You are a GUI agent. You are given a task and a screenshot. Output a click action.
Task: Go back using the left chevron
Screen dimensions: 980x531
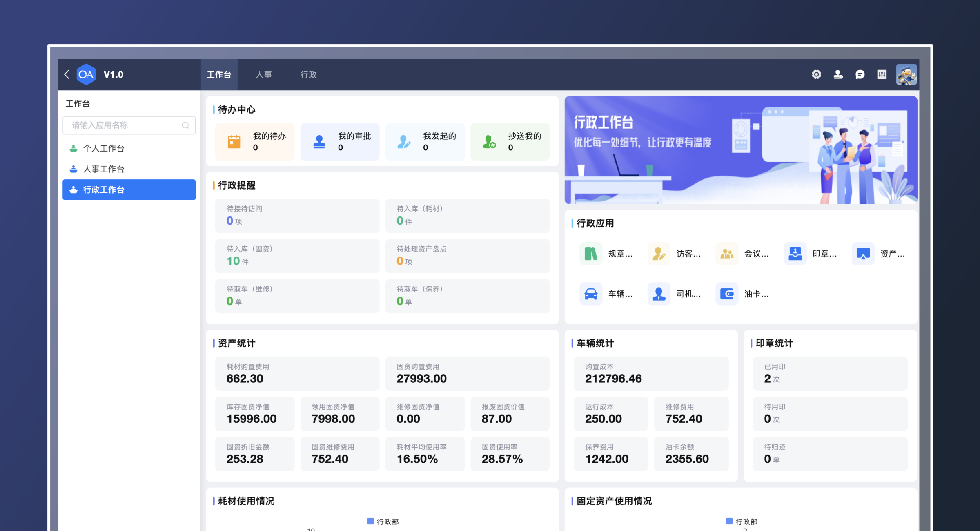[67, 74]
